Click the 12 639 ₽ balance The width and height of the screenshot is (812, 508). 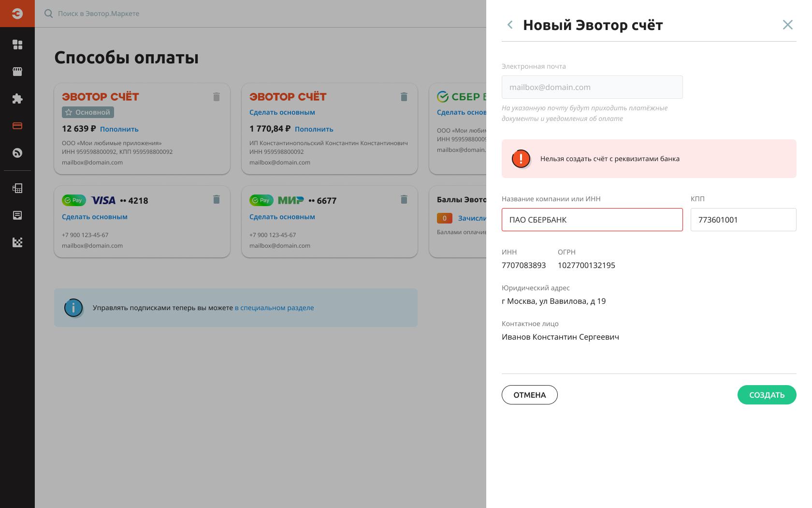(79, 129)
